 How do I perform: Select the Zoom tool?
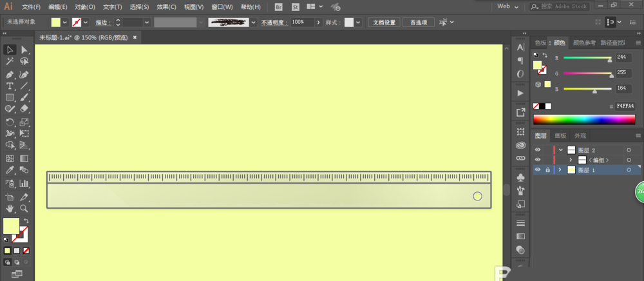24,208
